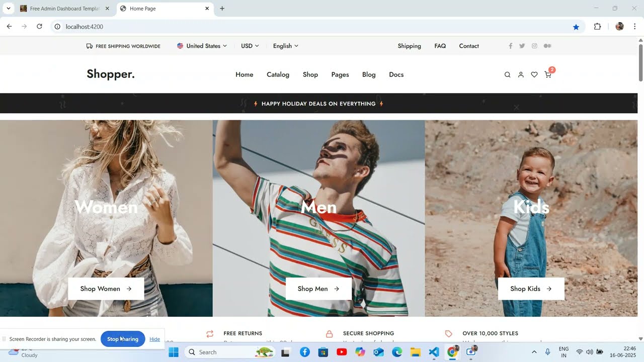The width and height of the screenshot is (644, 362).
Task: Hide the screen sharing bar
Action: tap(154, 339)
